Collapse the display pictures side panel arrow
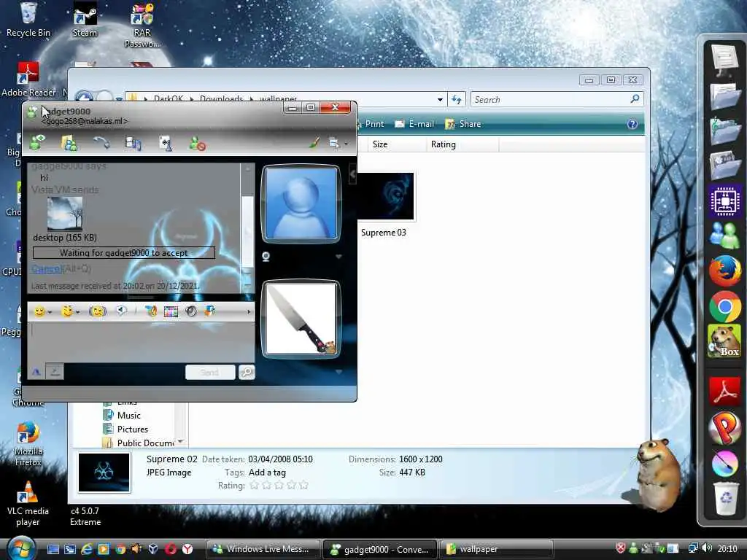 352,175
